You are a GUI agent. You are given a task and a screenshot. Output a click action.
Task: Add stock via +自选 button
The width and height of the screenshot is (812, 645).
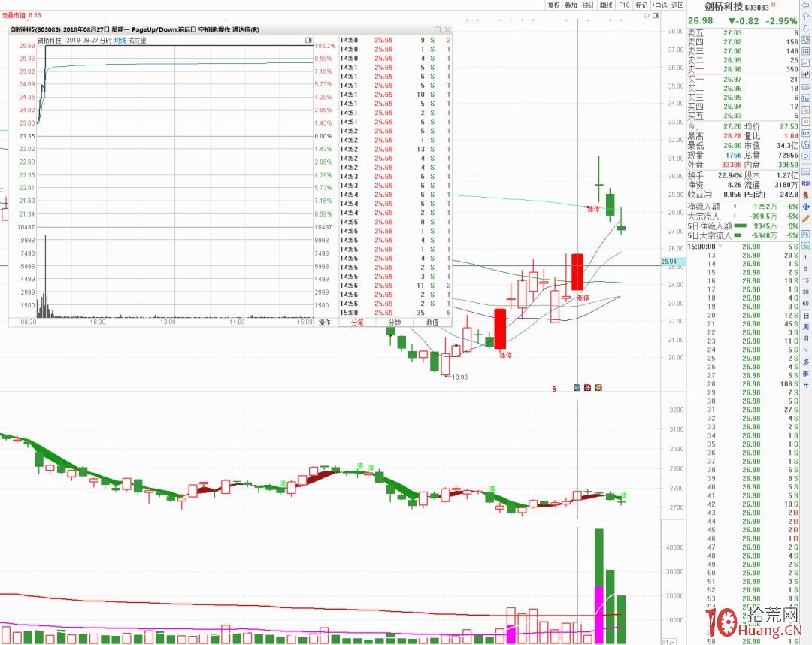[660, 5]
